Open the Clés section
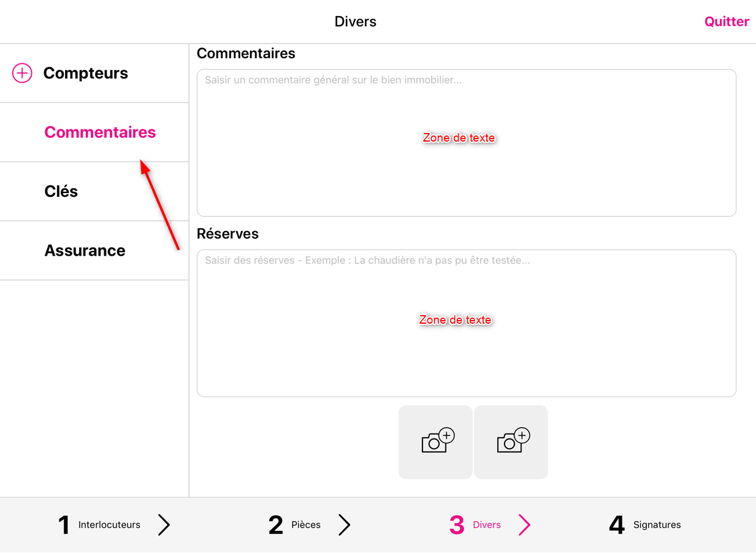The width and height of the screenshot is (756, 553). coord(94,191)
